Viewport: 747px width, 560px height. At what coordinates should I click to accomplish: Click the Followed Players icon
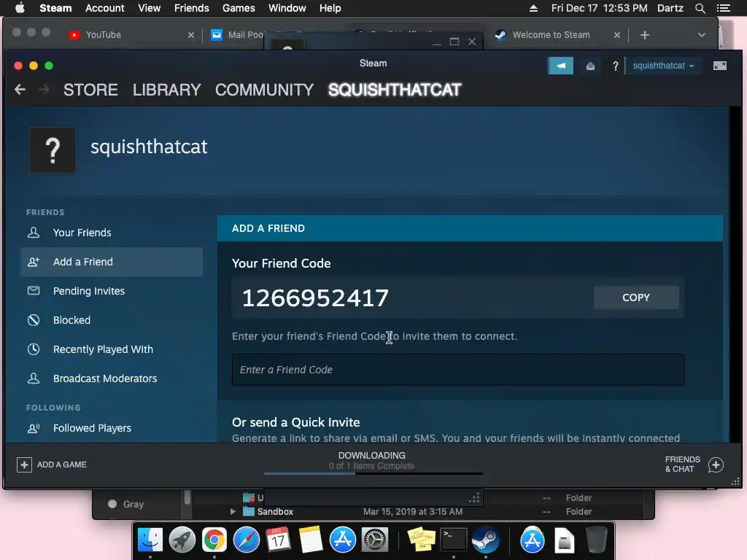[x=34, y=428]
